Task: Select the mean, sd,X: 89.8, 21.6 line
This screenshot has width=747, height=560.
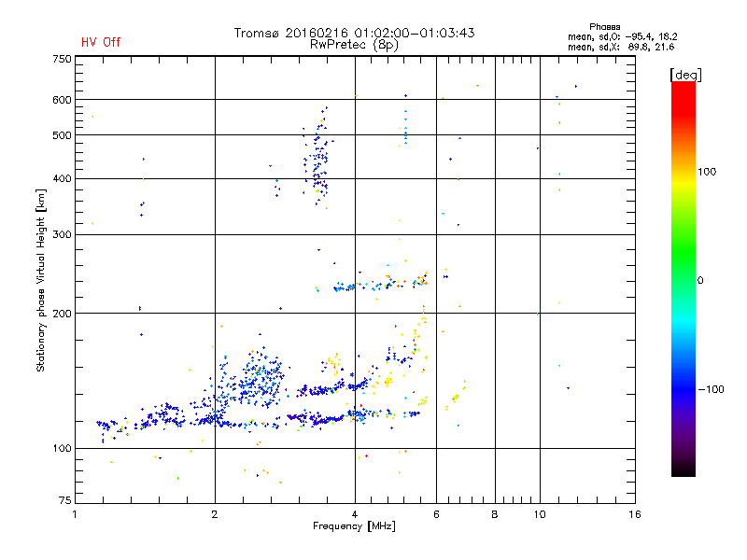Action: (x=621, y=47)
